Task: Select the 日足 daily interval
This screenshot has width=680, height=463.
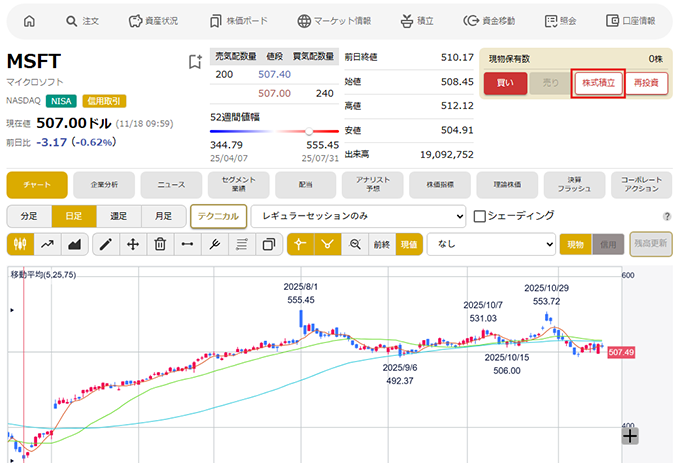Action: pyautogui.click(x=74, y=216)
